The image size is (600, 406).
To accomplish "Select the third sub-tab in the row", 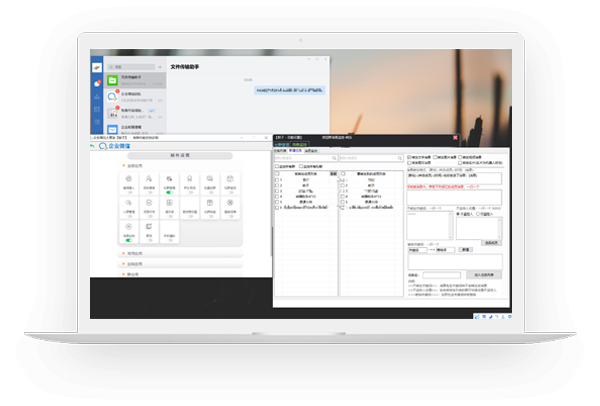I will click(311, 151).
